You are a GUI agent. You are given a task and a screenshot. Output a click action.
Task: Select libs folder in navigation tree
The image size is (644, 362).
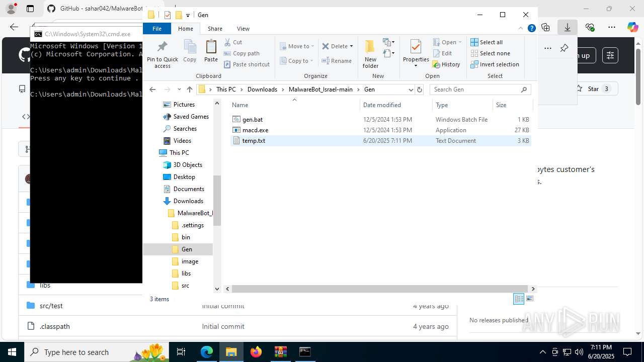click(x=186, y=274)
